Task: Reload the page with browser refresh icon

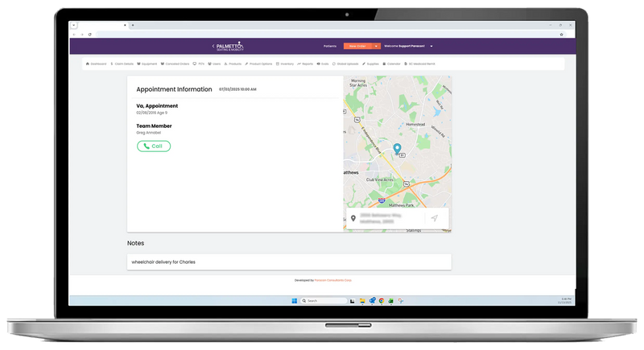Action: [89, 35]
